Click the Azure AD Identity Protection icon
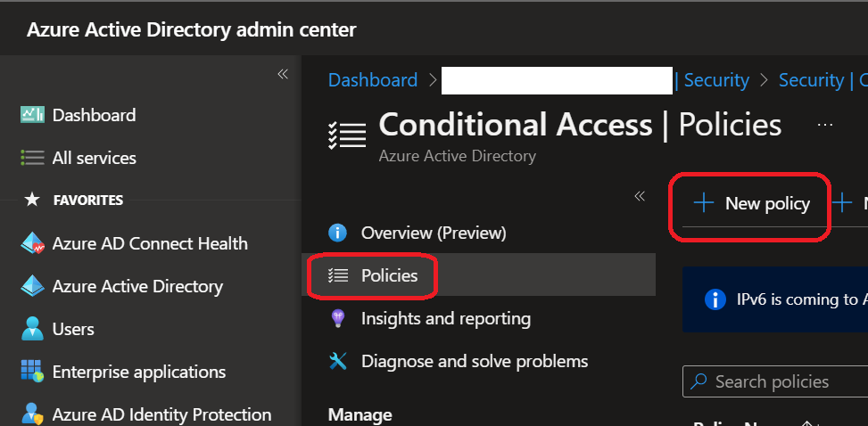This screenshot has height=426, width=868. click(32, 414)
